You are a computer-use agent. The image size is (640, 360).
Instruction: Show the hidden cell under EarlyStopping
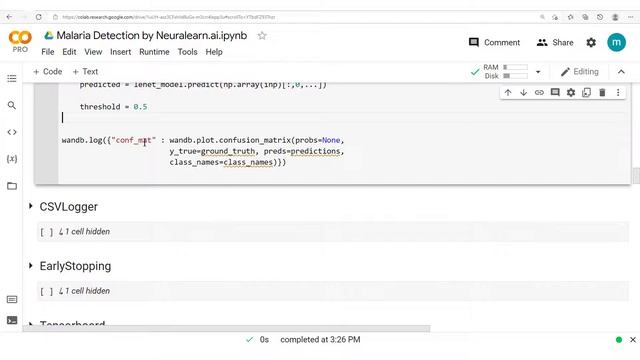84,291
